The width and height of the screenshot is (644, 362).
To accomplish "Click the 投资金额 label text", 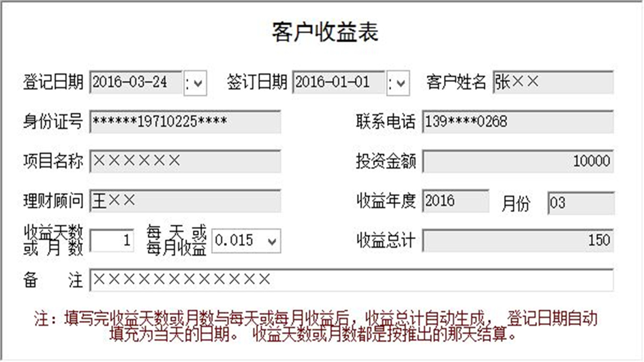I will tap(386, 161).
